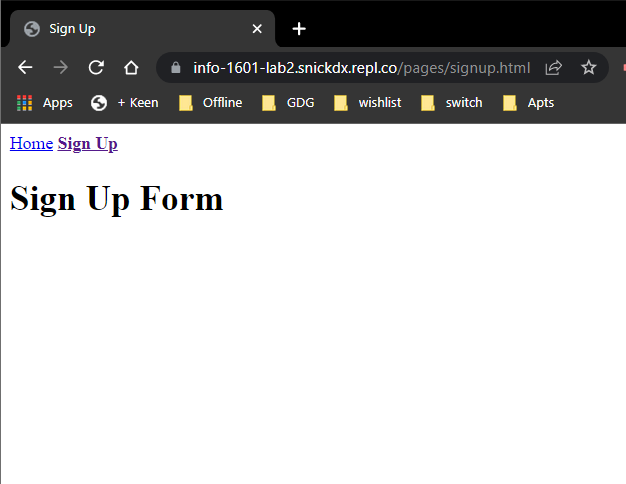The image size is (626, 484).
Task: Click the Sign Up Form heading
Action: coord(117,199)
